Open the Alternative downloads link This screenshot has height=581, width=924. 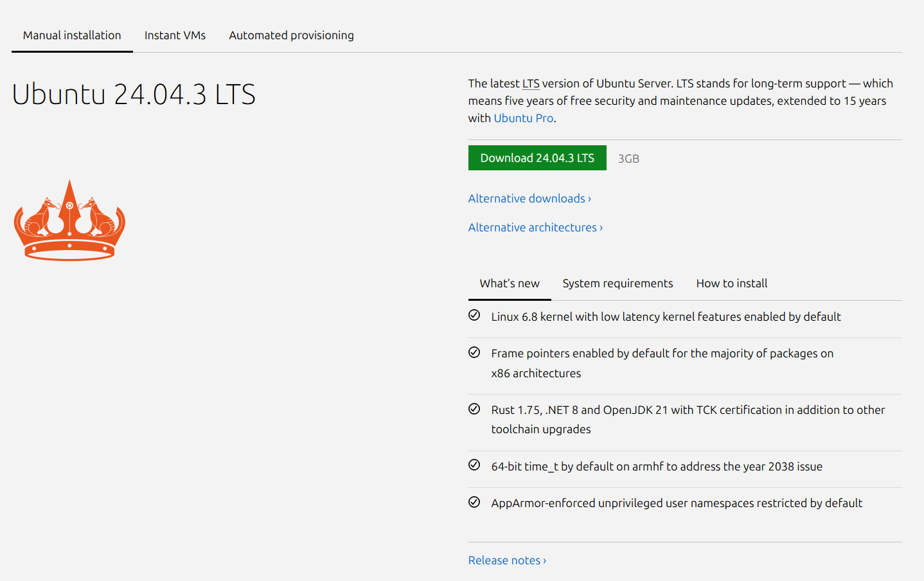pos(529,199)
